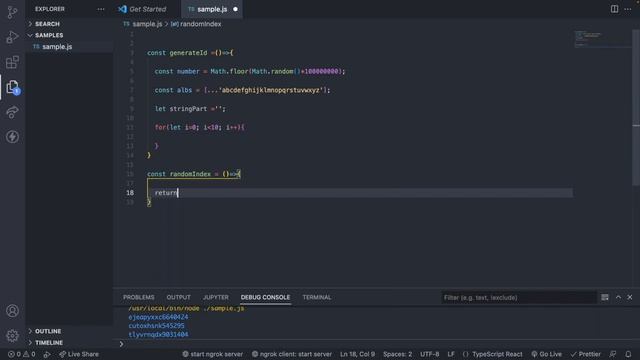The height and width of the screenshot is (360, 640).
Task: Click the panel view-as-list filter icon
Action: coord(605,298)
